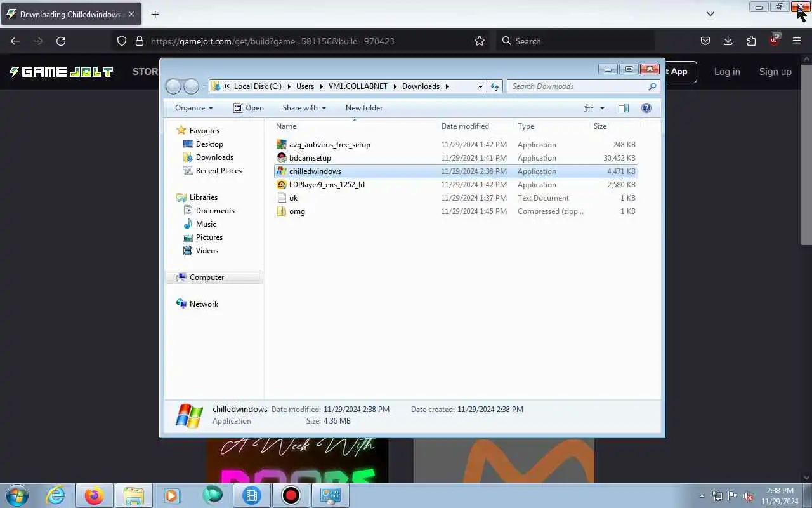Viewport: 812px width, 508px height.
Task: Click the Game Jolt logo
Action: point(61,72)
